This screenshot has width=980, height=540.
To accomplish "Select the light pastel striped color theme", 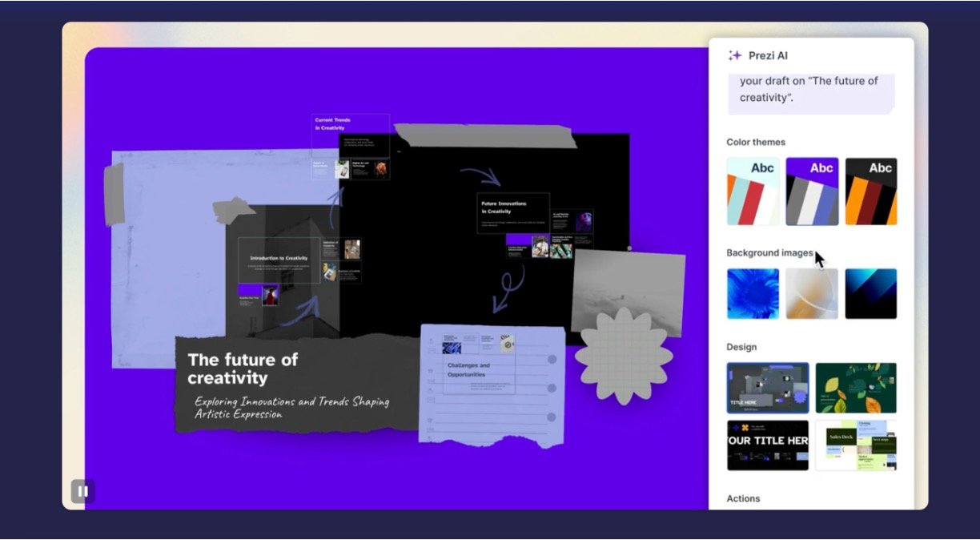I will click(x=753, y=191).
